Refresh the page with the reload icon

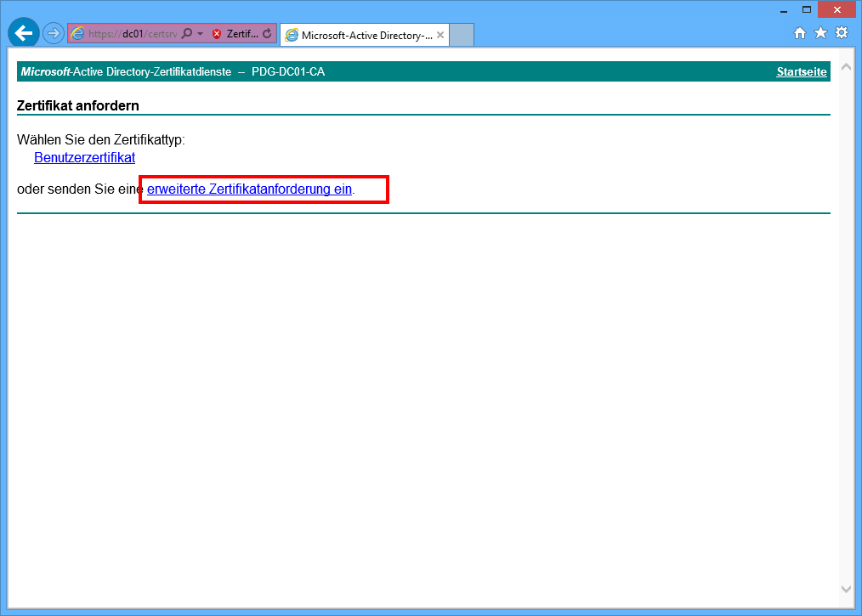pos(267,34)
